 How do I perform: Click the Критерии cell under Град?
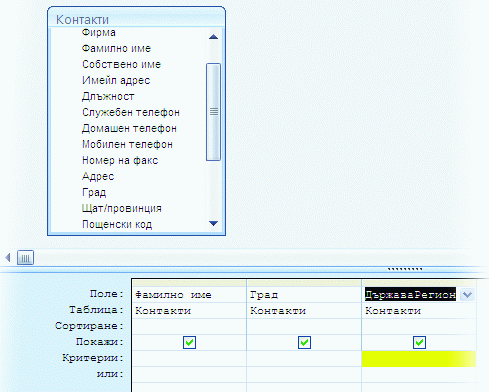(304, 359)
